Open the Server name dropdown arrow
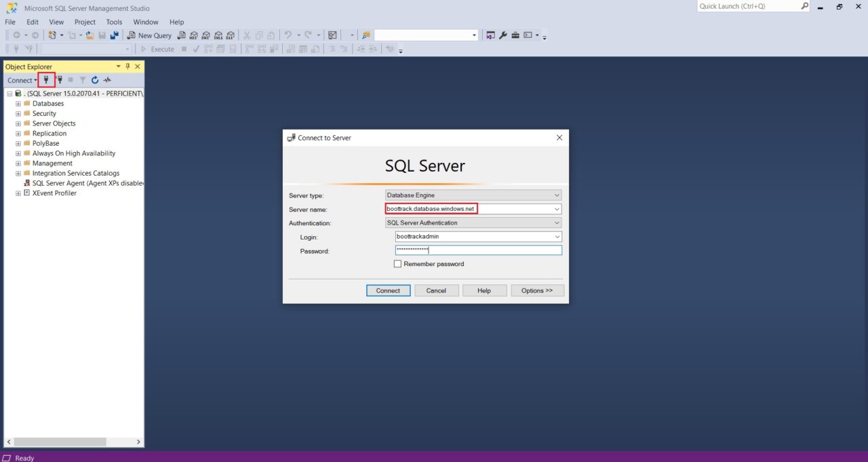This screenshot has height=462, width=868. [557, 209]
